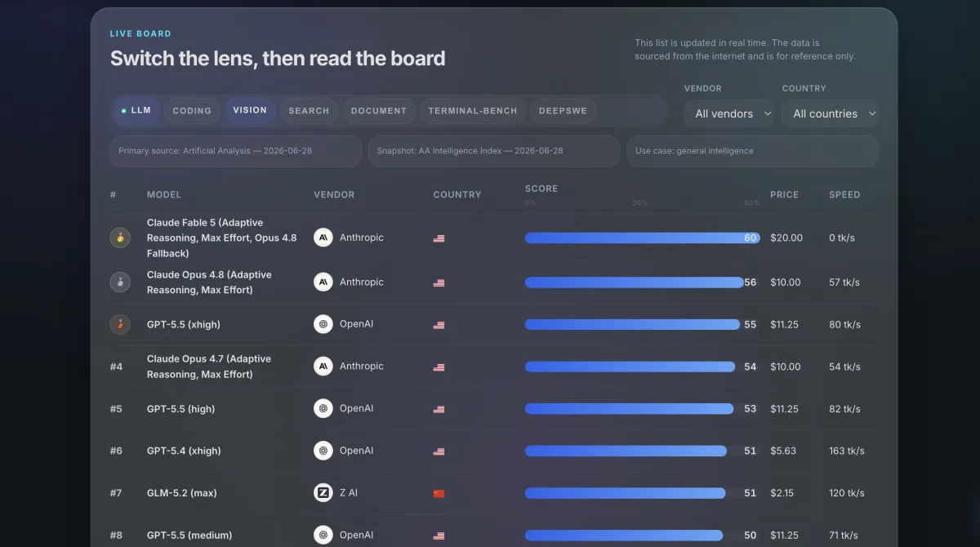Open the All countries dropdown
980x547 pixels.
click(x=830, y=113)
